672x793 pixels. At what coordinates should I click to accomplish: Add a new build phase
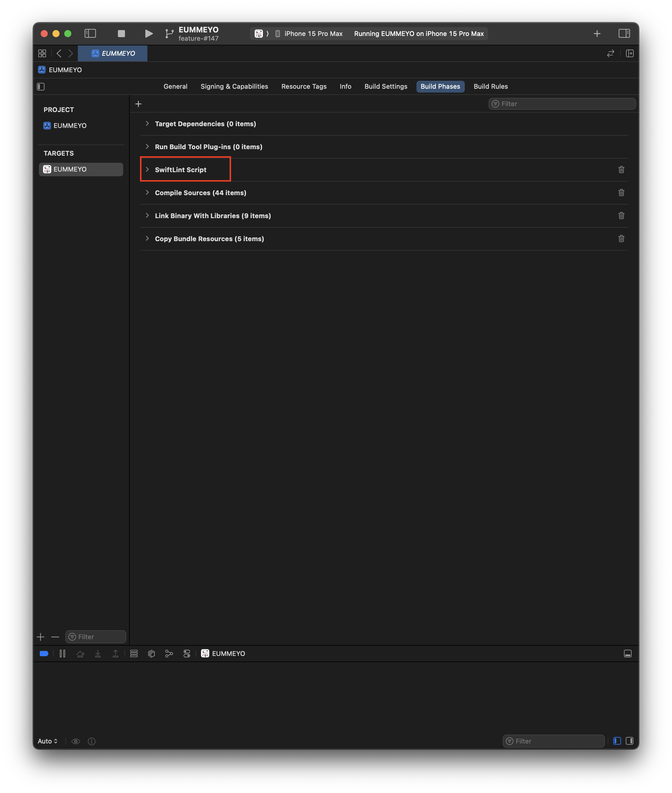pyautogui.click(x=138, y=104)
